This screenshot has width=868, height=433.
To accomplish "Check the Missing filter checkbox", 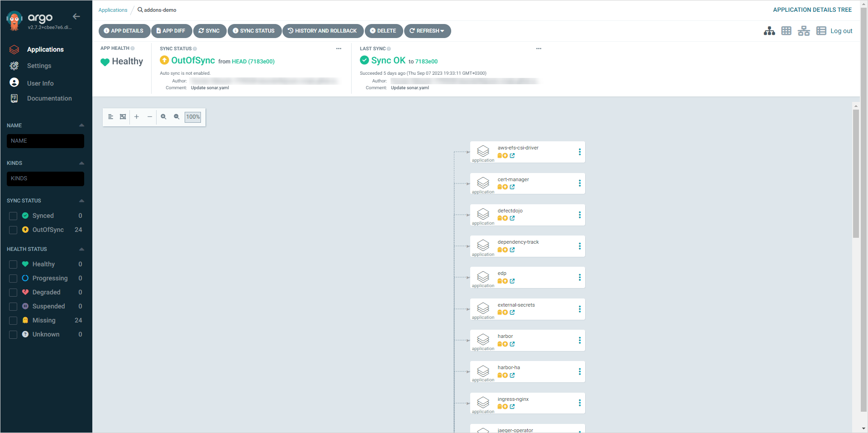I will 13,321.
